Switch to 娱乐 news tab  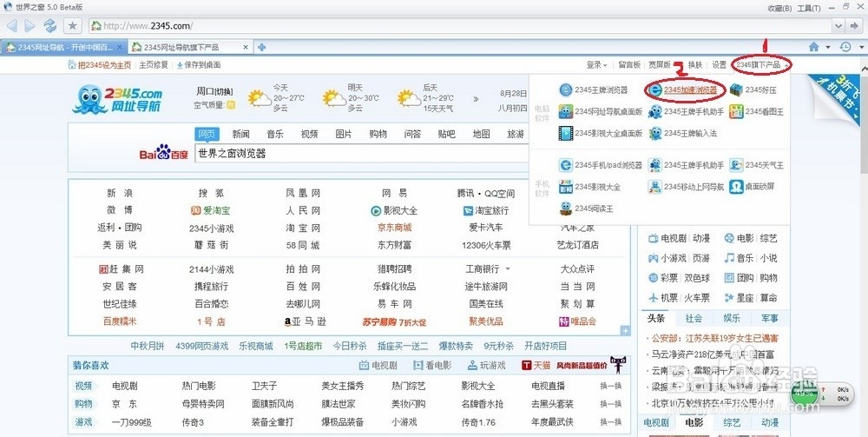coord(731,318)
